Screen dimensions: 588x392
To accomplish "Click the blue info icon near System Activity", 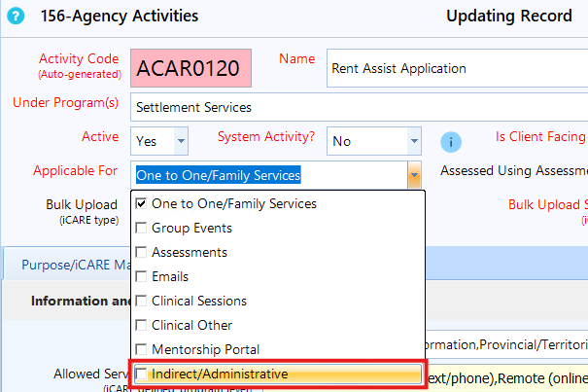I will coord(451,142).
